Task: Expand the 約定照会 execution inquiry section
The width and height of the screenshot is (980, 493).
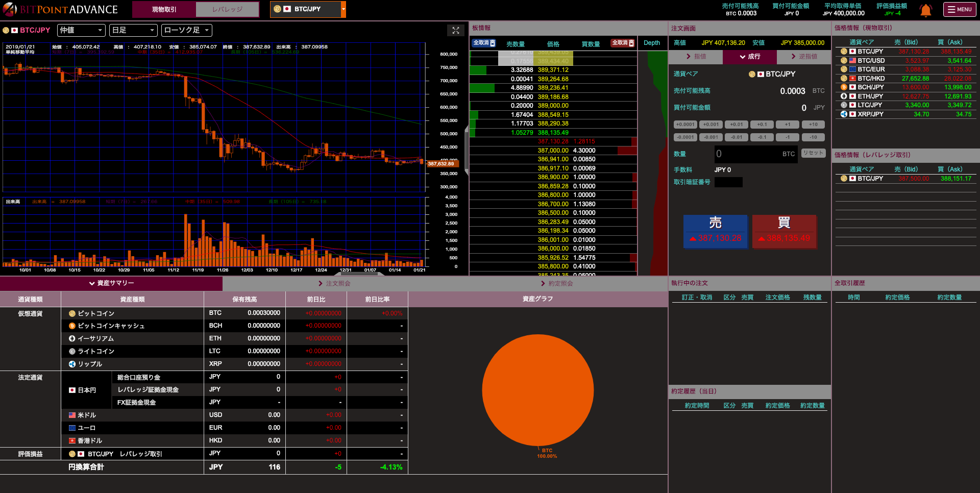Action: tap(557, 284)
